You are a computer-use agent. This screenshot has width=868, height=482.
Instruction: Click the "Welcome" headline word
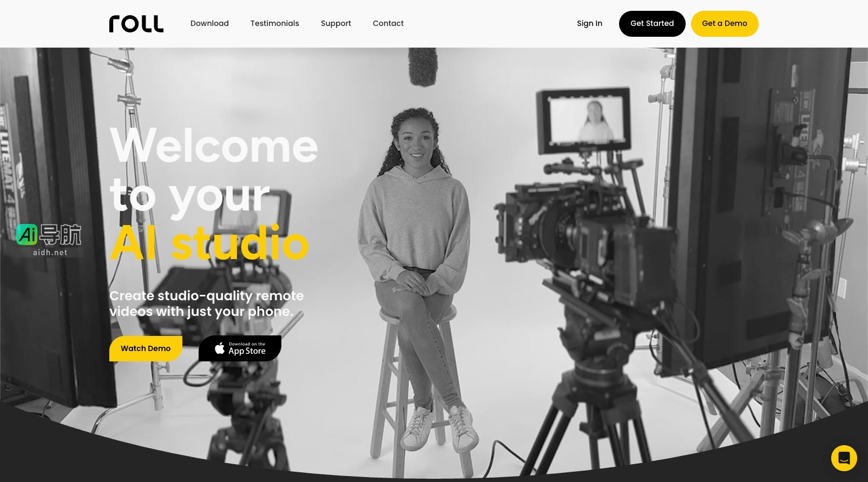point(214,146)
